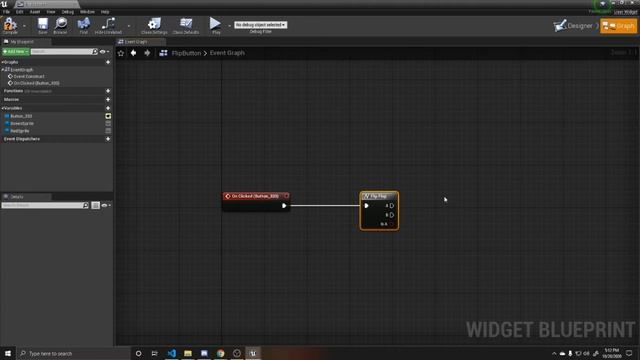Switch to Graph mode
This screenshot has height=360, width=640.
pyautogui.click(x=618, y=26)
